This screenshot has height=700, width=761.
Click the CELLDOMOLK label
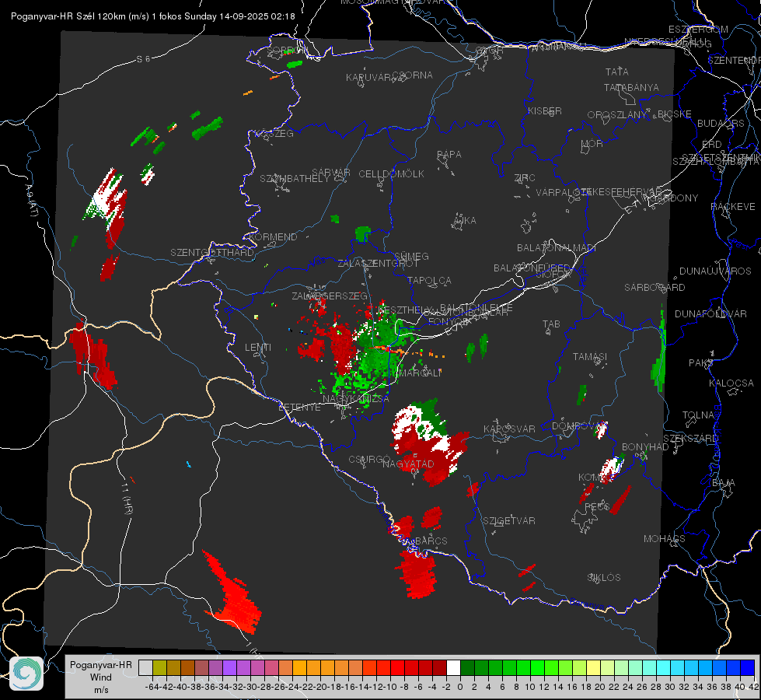[391, 174]
